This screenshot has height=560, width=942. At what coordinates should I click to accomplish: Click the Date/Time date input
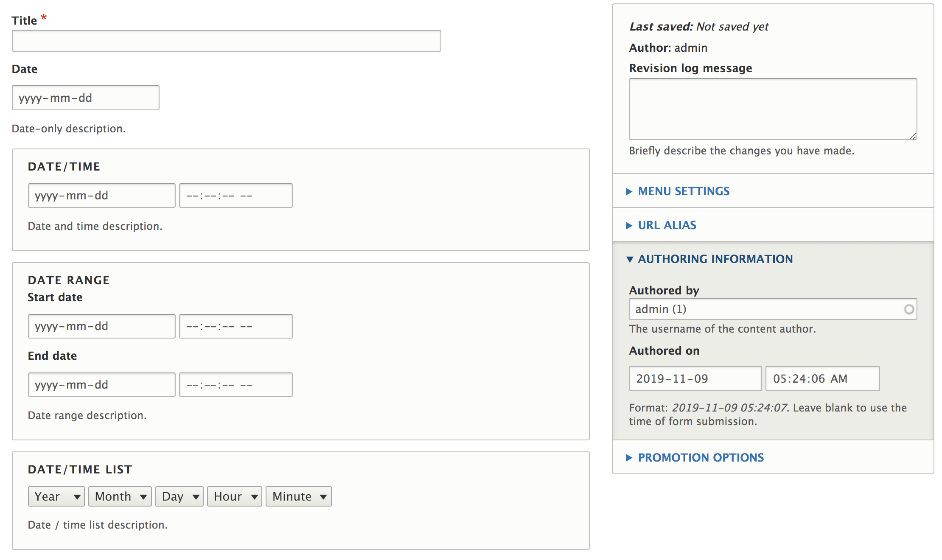[x=101, y=195]
